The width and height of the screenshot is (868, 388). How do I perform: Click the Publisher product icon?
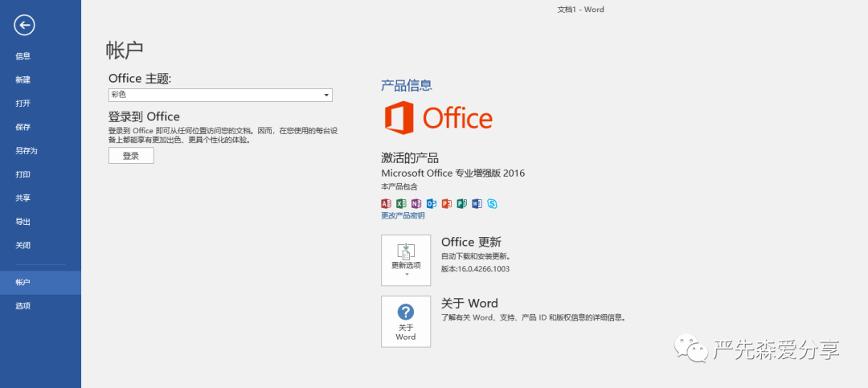[x=461, y=204]
